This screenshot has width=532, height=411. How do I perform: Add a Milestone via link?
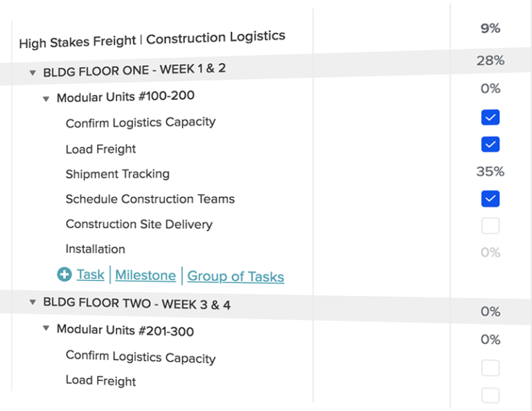coord(145,275)
